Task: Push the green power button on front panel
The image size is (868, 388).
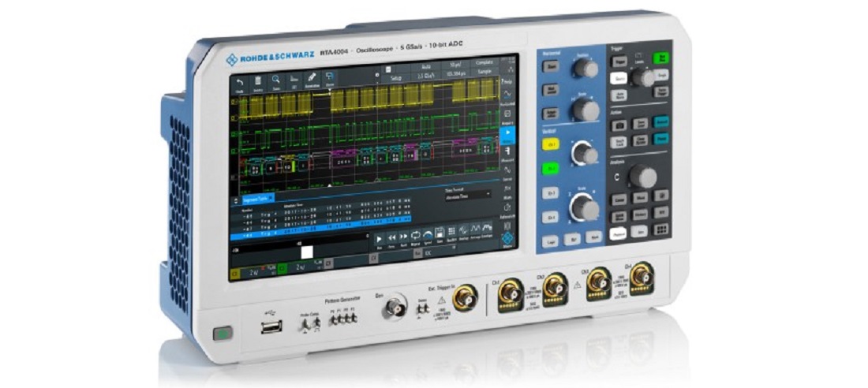Action: click(223, 334)
